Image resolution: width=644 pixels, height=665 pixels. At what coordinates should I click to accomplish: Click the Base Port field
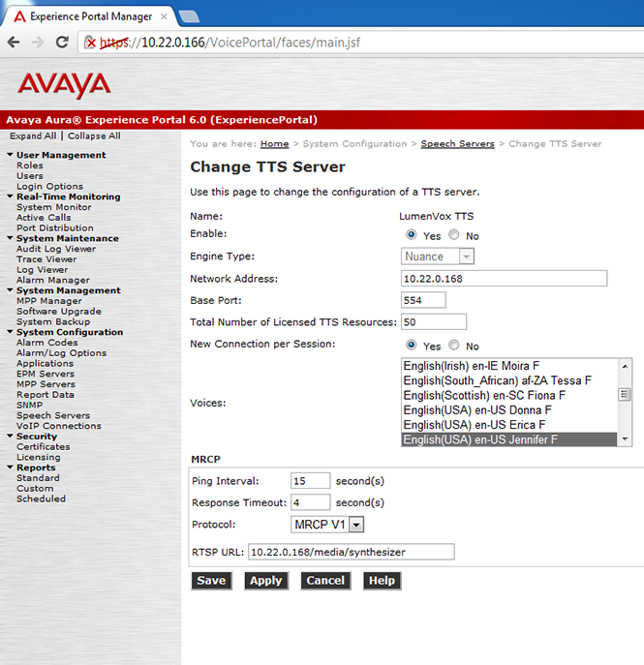423,300
